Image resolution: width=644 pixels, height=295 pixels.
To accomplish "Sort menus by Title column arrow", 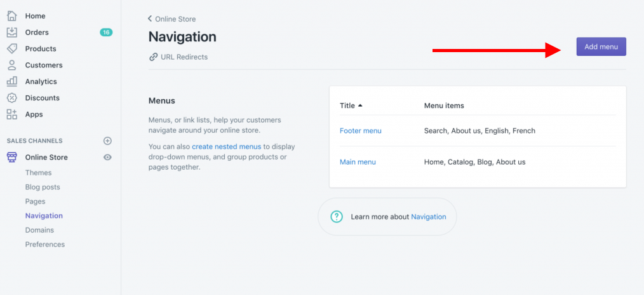I will (360, 106).
